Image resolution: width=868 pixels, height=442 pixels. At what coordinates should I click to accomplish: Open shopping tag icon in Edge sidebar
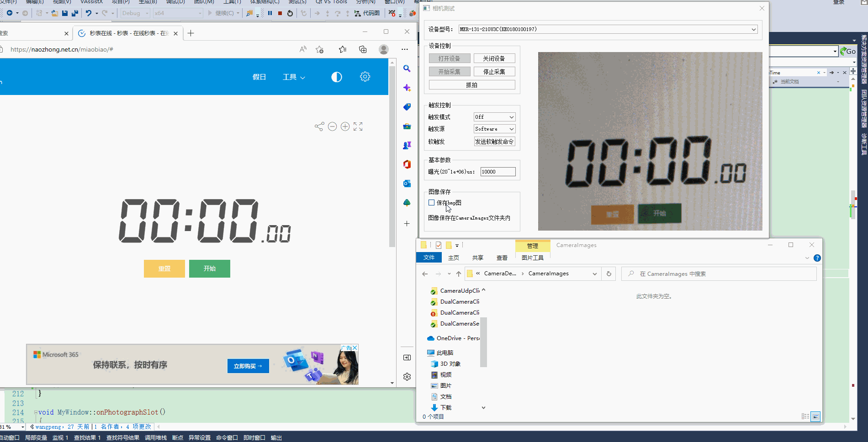tap(407, 107)
